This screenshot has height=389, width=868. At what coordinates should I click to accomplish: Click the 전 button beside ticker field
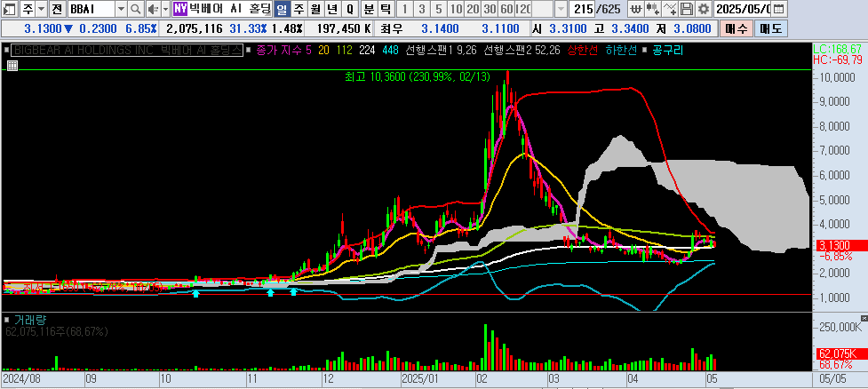point(57,8)
